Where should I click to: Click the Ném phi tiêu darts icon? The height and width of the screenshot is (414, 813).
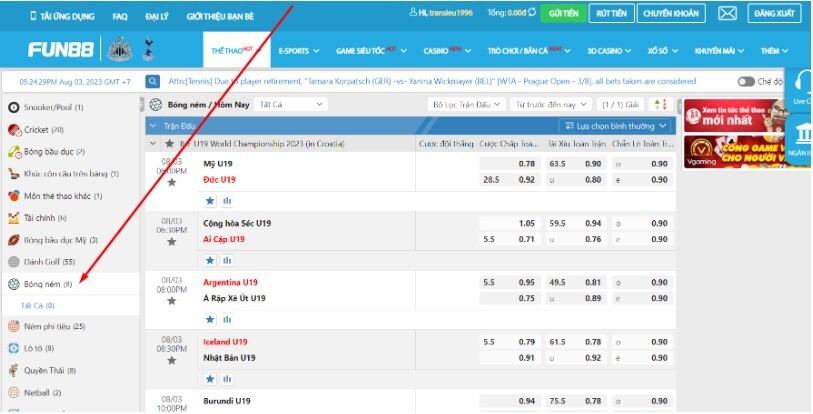pos(14,326)
